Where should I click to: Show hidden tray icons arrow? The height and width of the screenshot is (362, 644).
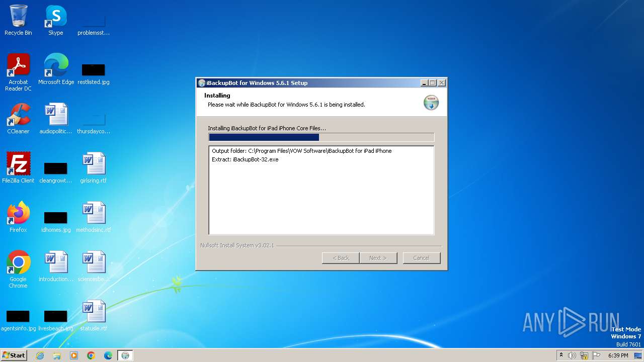[x=561, y=355]
